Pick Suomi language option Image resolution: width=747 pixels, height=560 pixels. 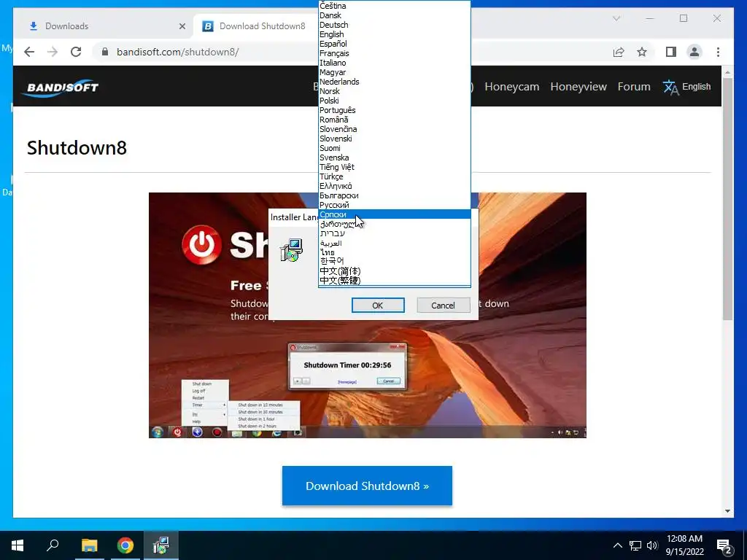click(x=395, y=148)
